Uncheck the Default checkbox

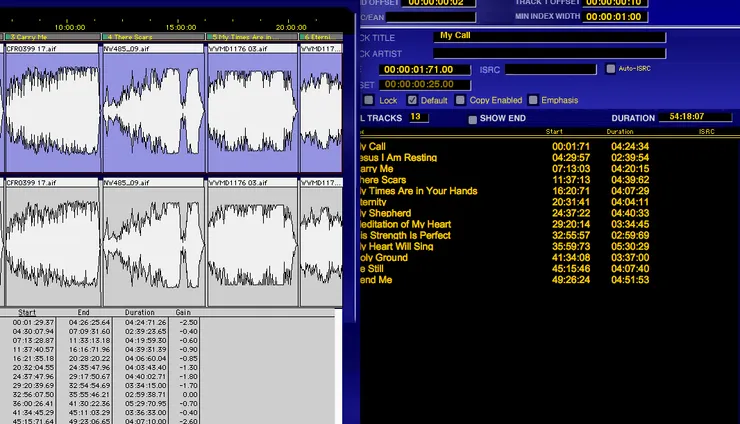pos(412,100)
